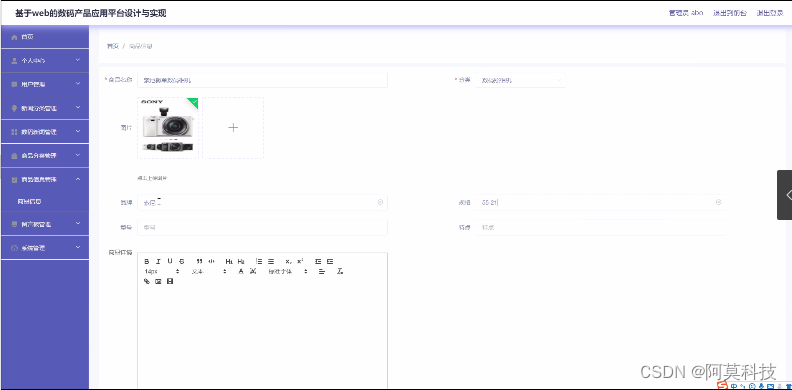
Task: Apply Heading 1 style
Action: point(229,261)
